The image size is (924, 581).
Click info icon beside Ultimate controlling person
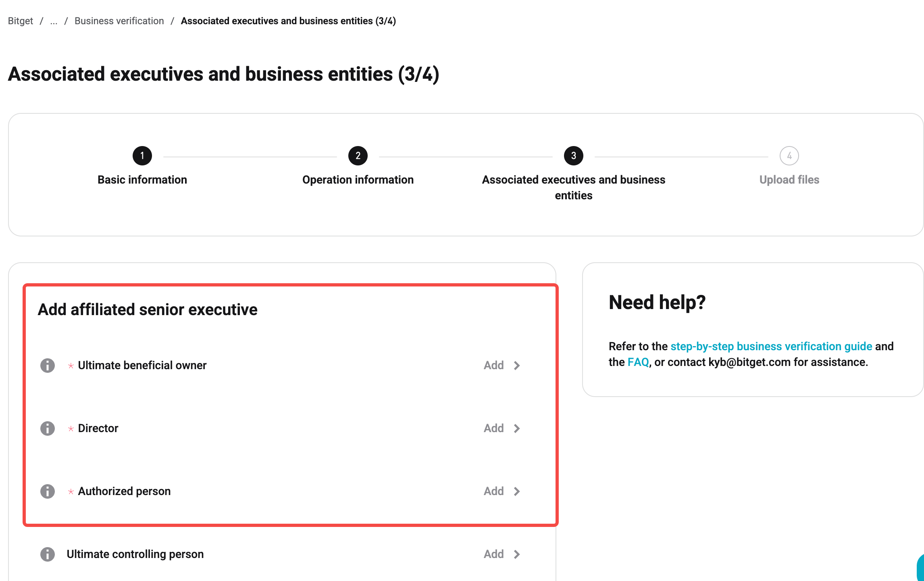click(48, 554)
